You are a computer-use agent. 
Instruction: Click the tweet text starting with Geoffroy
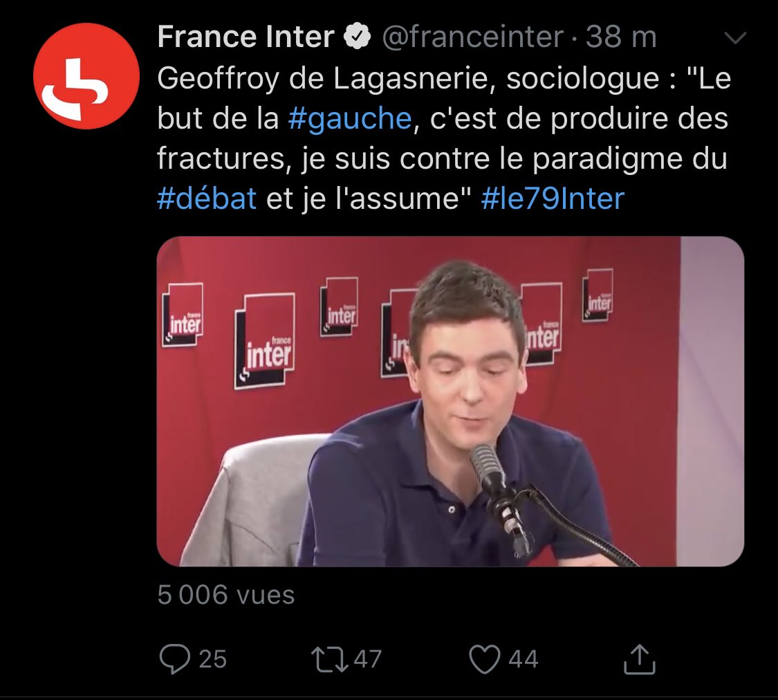tap(444, 138)
